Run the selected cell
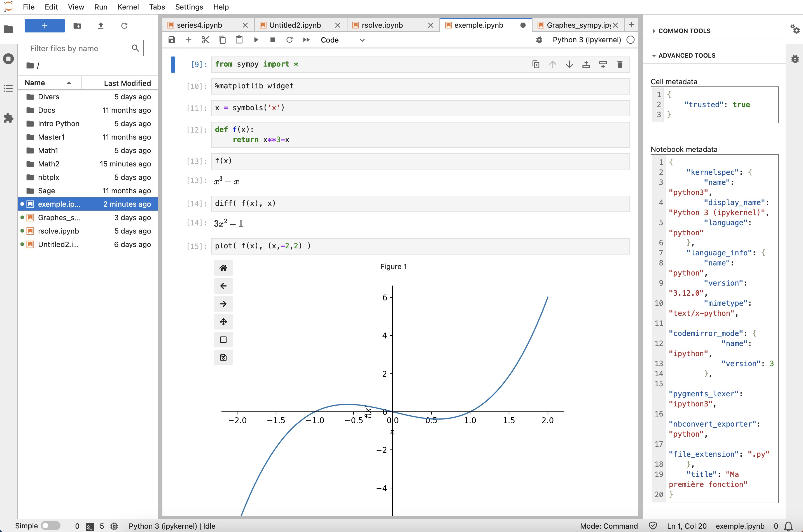Screen dimensions: 803x532 point(256,40)
